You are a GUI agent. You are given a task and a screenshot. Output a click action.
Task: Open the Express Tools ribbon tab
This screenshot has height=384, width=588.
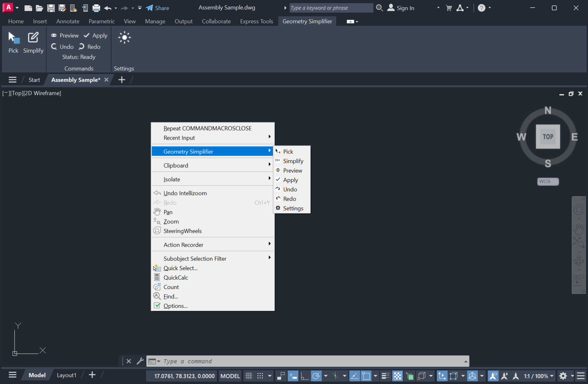pos(257,21)
